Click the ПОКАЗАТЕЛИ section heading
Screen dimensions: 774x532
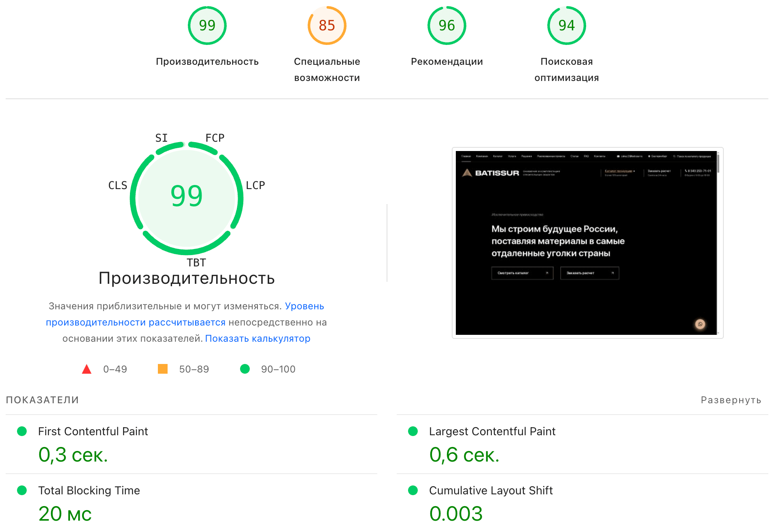coord(42,400)
